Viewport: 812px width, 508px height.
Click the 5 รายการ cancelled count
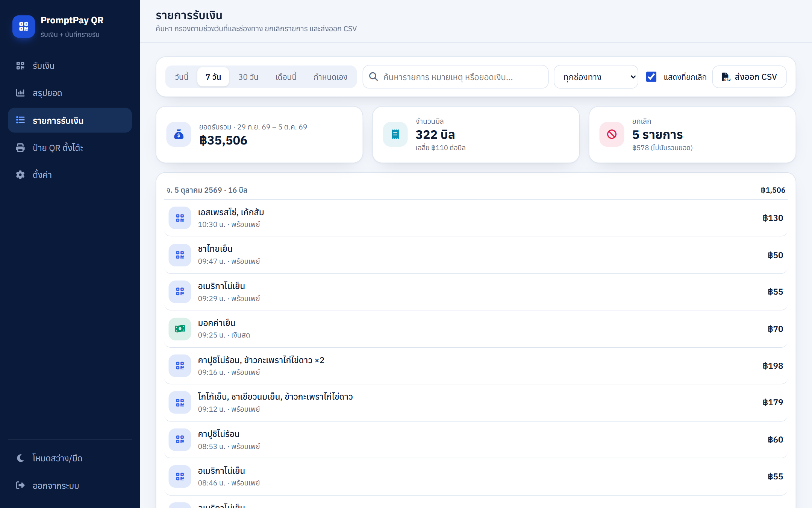657,134
